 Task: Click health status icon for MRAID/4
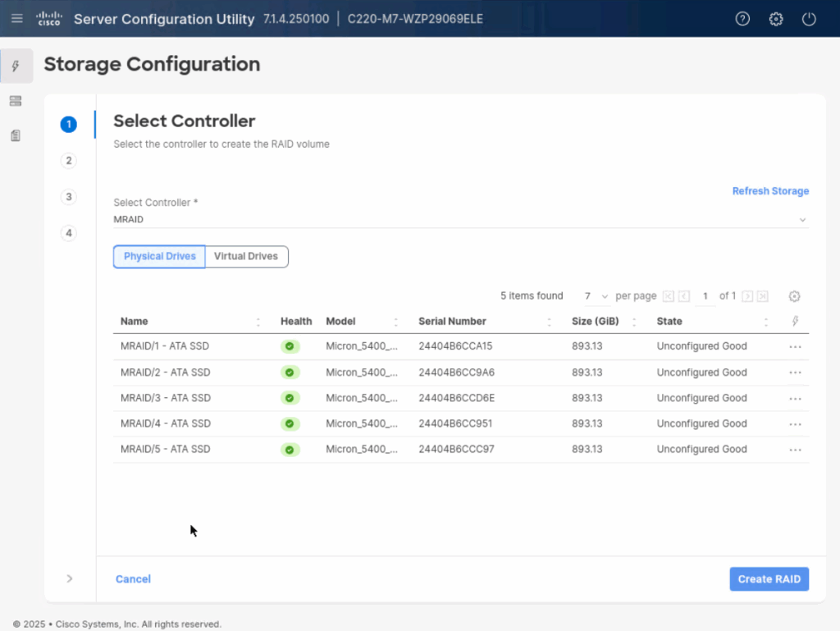coord(290,423)
